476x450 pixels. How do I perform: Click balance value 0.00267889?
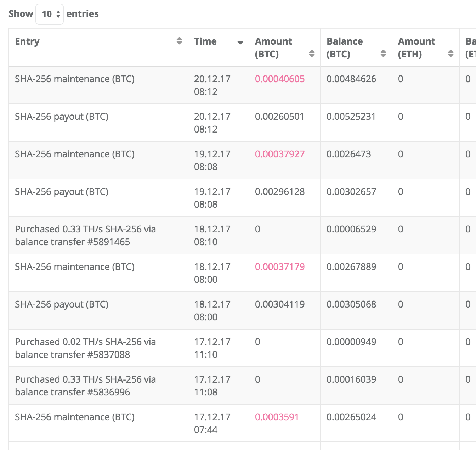pos(351,267)
